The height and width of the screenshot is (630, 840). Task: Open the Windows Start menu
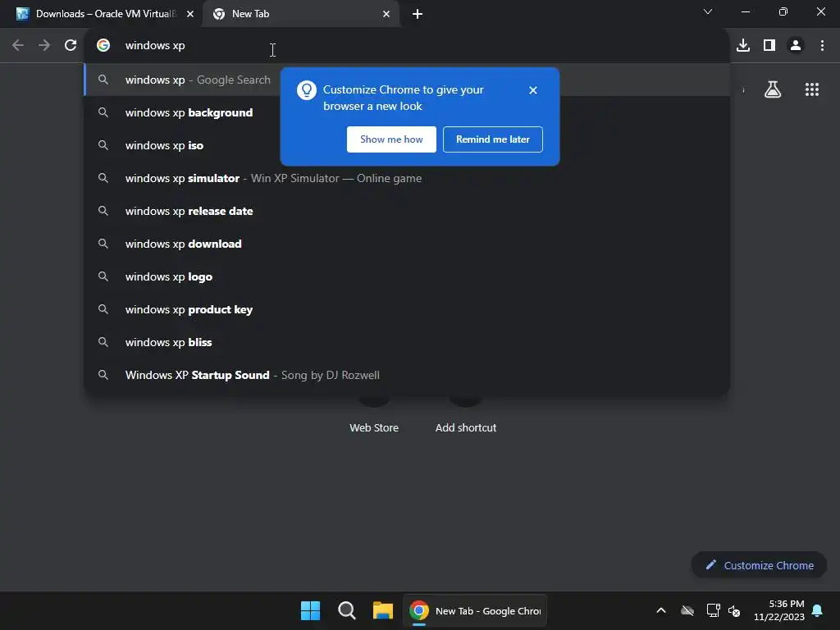point(310,610)
